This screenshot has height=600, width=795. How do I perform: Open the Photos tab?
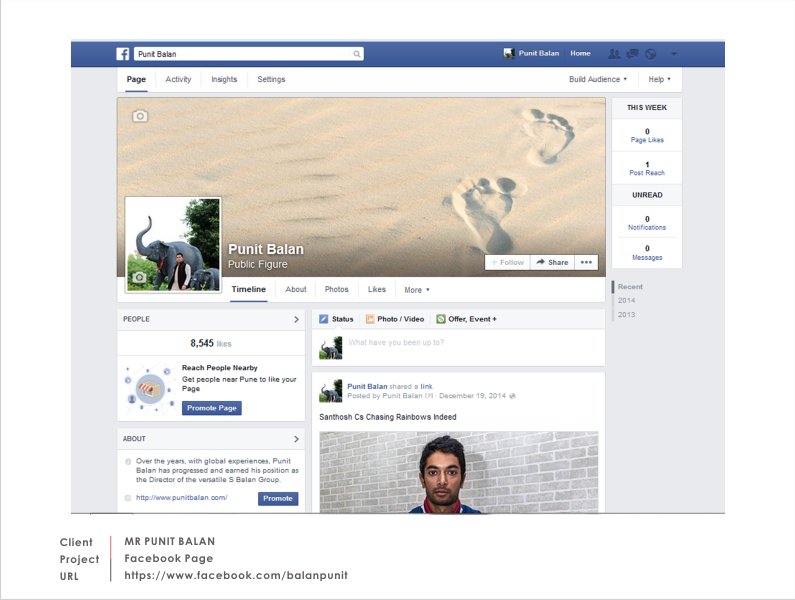click(337, 289)
